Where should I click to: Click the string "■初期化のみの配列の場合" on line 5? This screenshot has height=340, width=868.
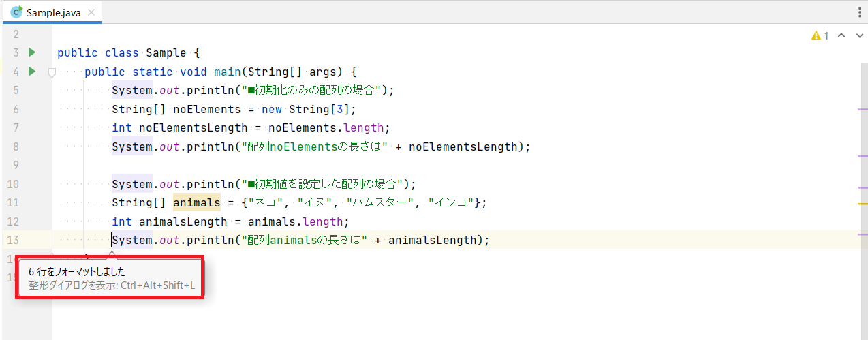click(313, 91)
